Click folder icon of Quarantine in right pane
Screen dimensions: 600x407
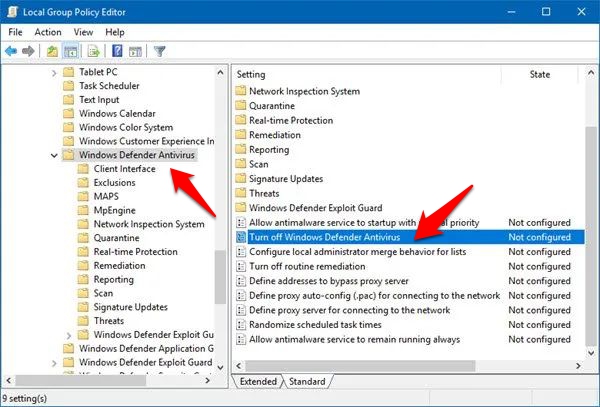(241, 105)
